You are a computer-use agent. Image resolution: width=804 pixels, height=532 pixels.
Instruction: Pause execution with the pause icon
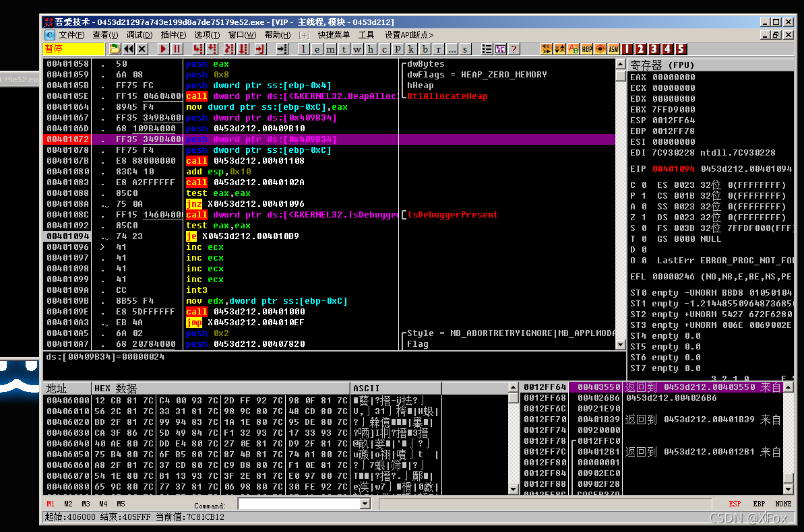point(177,49)
